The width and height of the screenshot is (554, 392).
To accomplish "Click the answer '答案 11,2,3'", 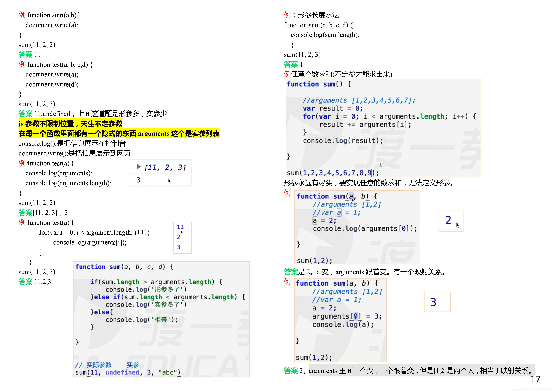I will (35, 282).
